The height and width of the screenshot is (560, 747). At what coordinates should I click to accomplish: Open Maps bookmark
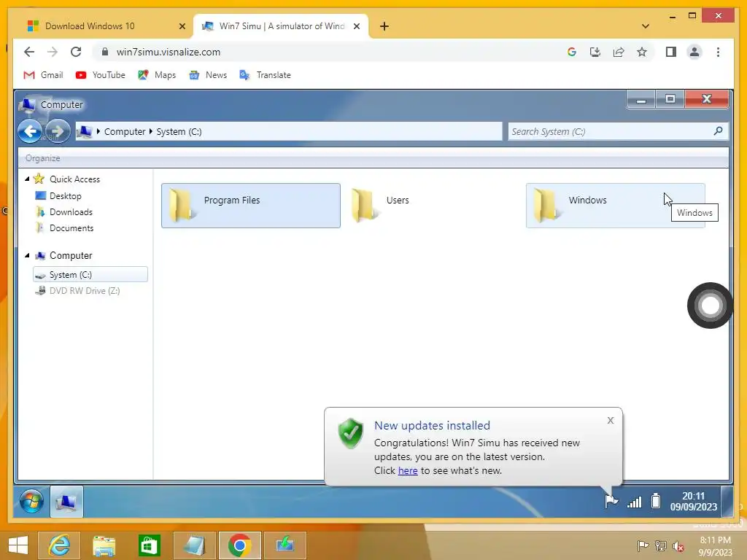(157, 75)
